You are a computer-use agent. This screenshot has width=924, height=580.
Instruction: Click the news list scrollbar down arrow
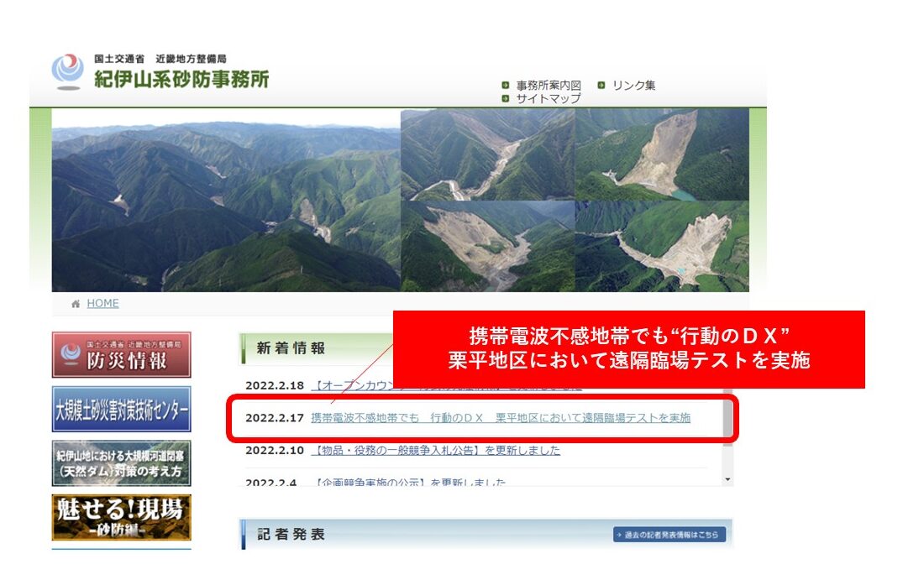pos(727,480)
